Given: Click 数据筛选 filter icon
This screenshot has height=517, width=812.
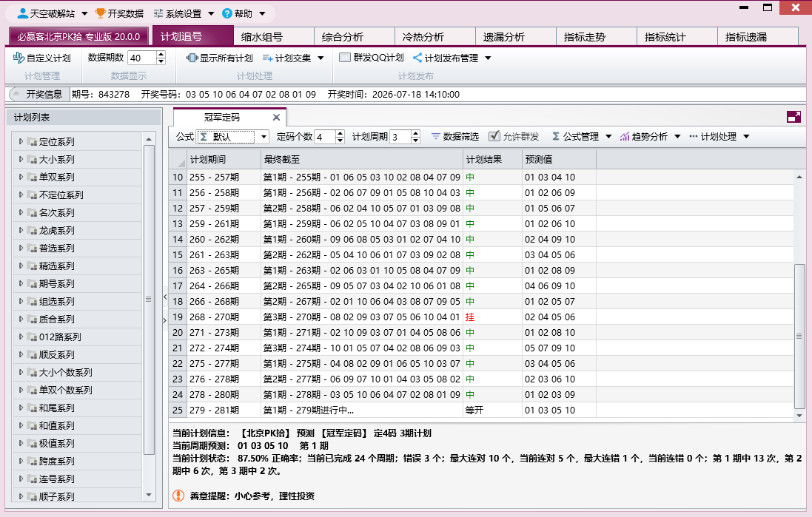Looking at the screenshot, I should coord(435,137).
